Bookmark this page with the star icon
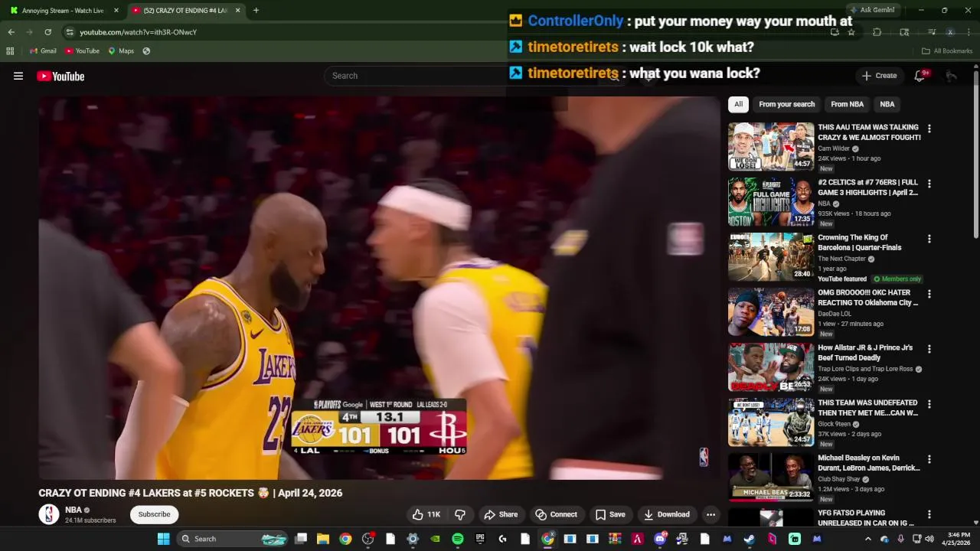 (x=851, y=32)
